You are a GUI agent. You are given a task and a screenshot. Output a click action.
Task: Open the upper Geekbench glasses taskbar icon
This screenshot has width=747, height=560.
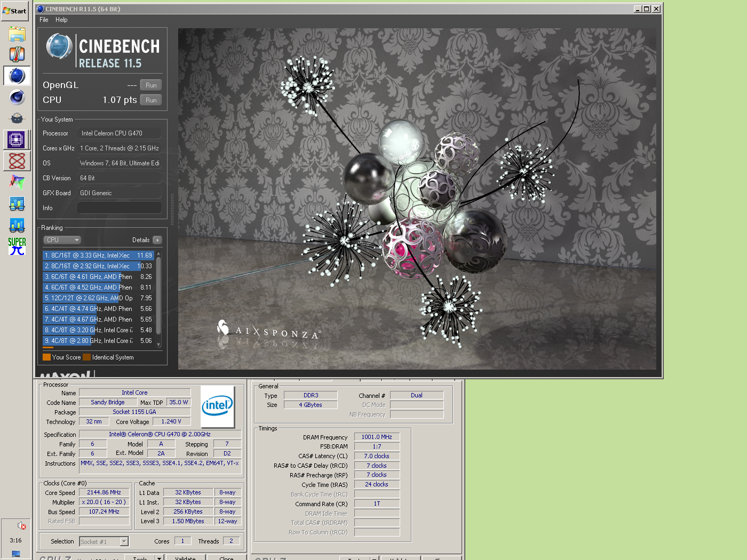click(x=17, y=204)
